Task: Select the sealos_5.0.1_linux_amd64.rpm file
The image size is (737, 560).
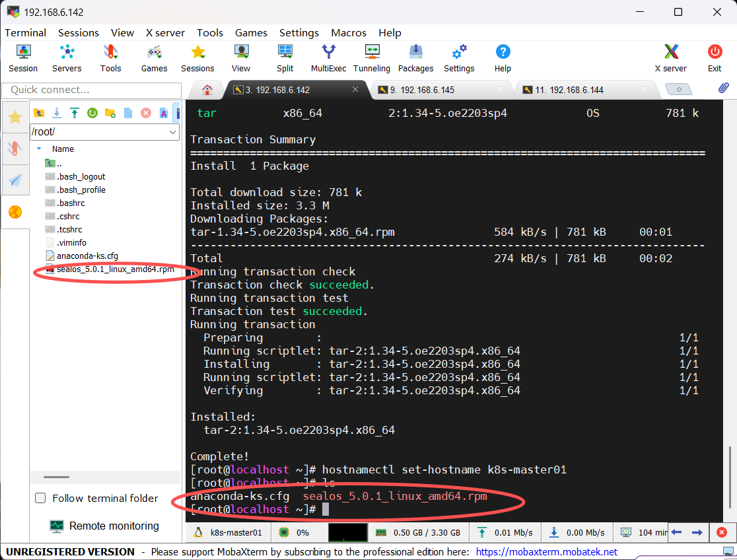Action: [x=110, y=269]
